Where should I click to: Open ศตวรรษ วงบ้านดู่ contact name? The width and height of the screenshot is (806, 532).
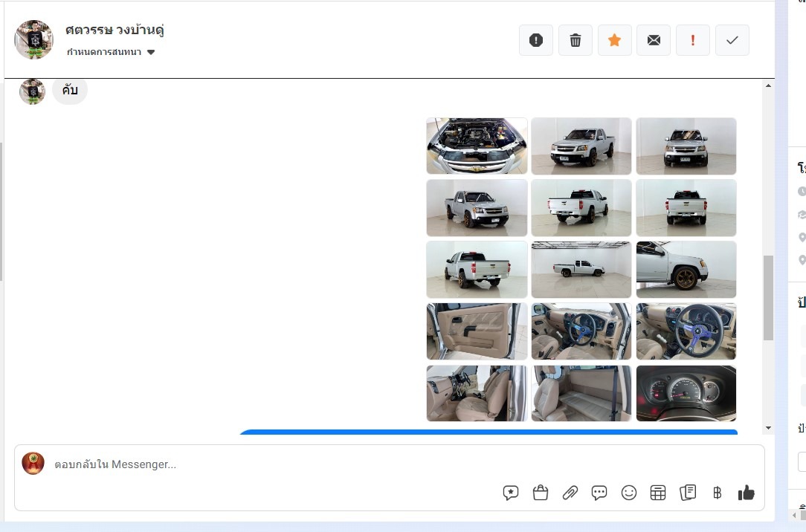tap(115, 30)
